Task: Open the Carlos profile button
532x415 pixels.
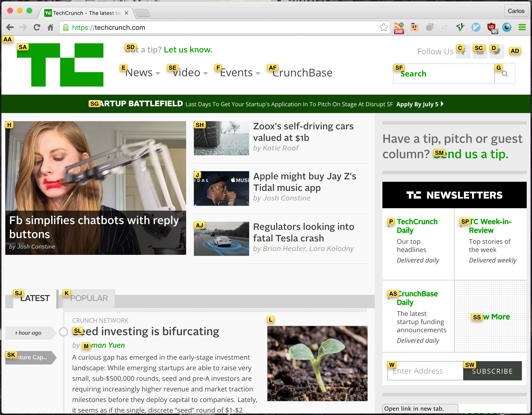Action: click(516, 11)
